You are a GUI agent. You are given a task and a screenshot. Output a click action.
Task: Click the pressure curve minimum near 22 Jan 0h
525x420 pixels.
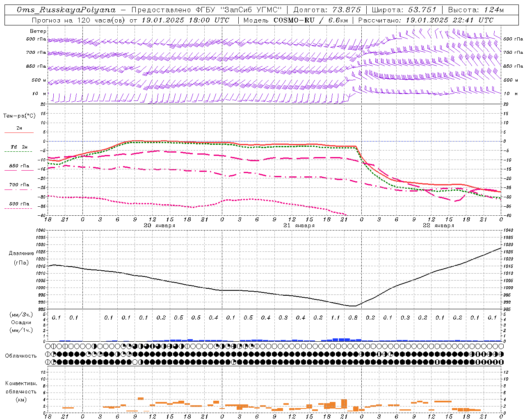tap(354, 306)
